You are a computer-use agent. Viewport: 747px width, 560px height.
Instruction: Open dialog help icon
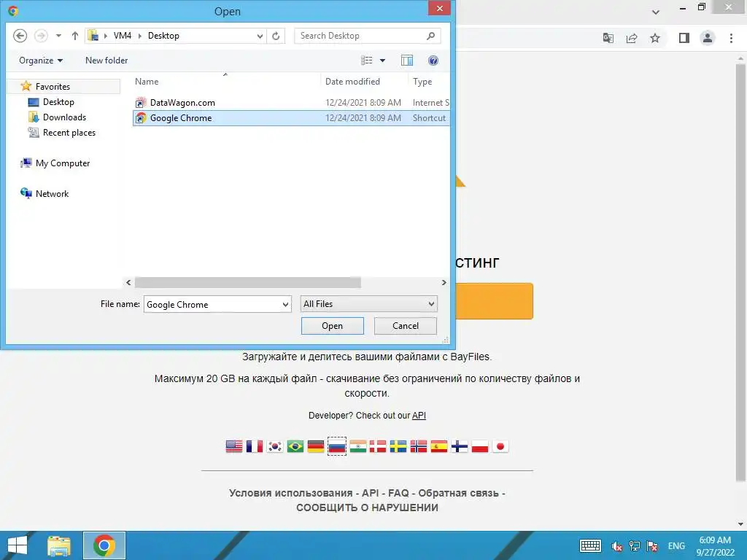[433, 61]
